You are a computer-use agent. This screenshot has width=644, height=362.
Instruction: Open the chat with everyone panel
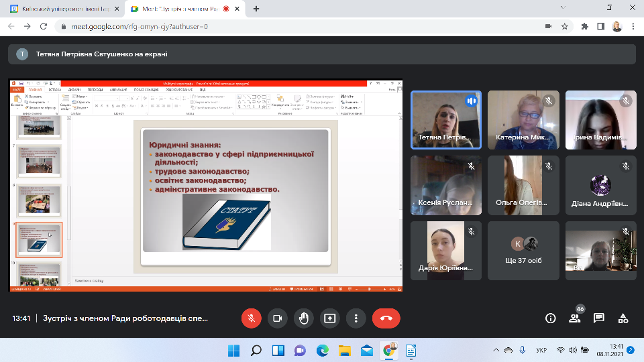[x=599, y=318]
